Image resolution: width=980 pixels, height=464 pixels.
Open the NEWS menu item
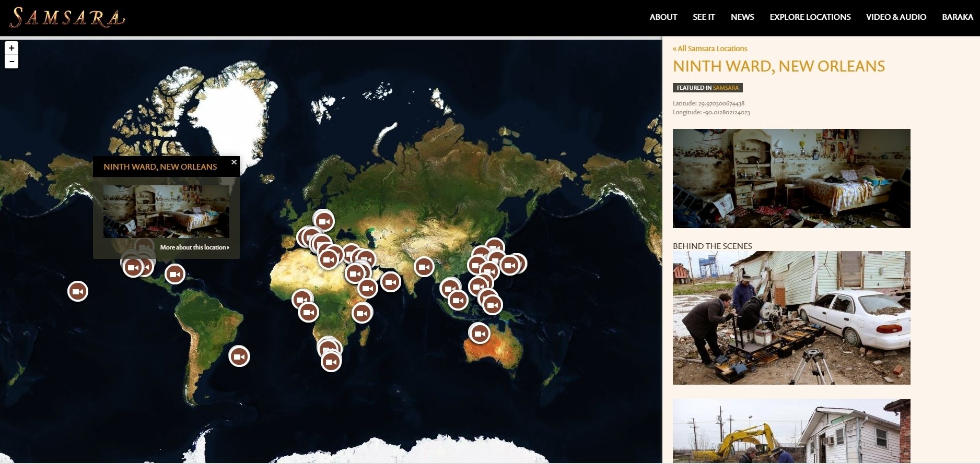click(x=742, y=17)
